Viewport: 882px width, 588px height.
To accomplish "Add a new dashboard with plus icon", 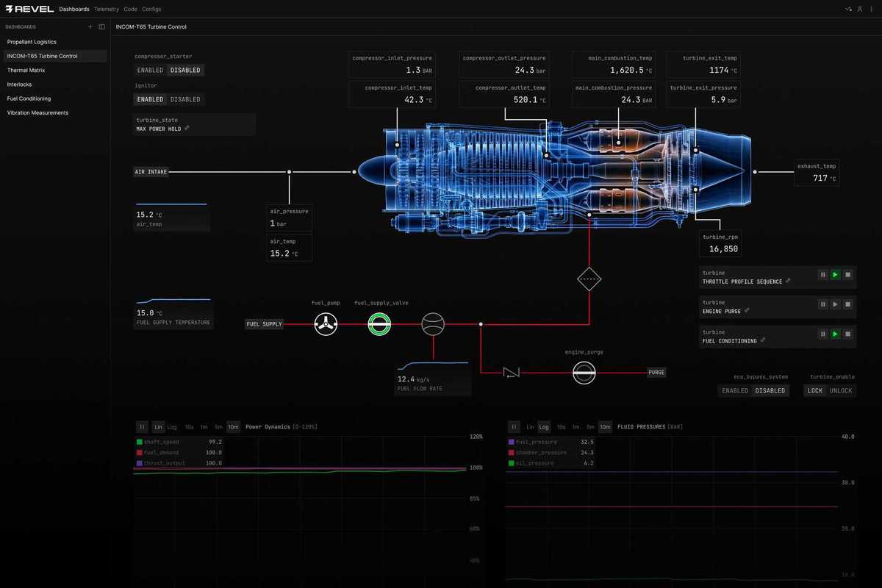I will click(x=90, y=26).
